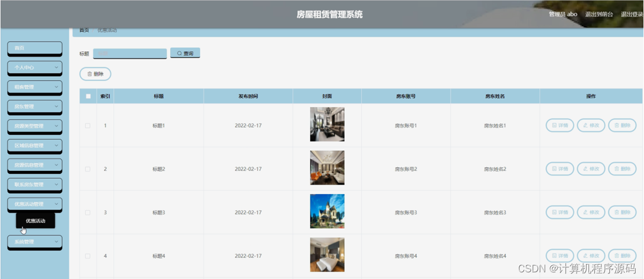Click the 首页 breadcrumb link

(84, 30)
